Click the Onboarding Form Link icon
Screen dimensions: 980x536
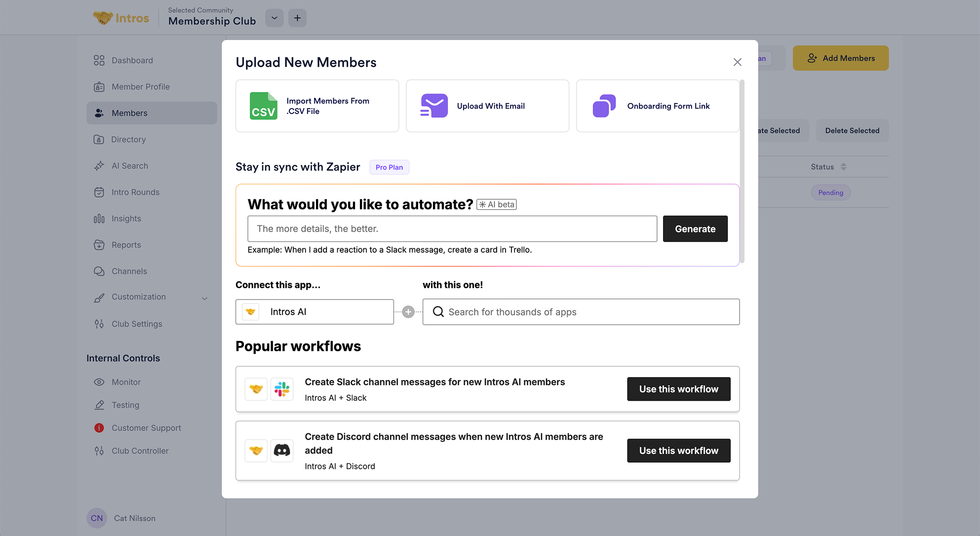pyautogui.click(x=604, y=106)
